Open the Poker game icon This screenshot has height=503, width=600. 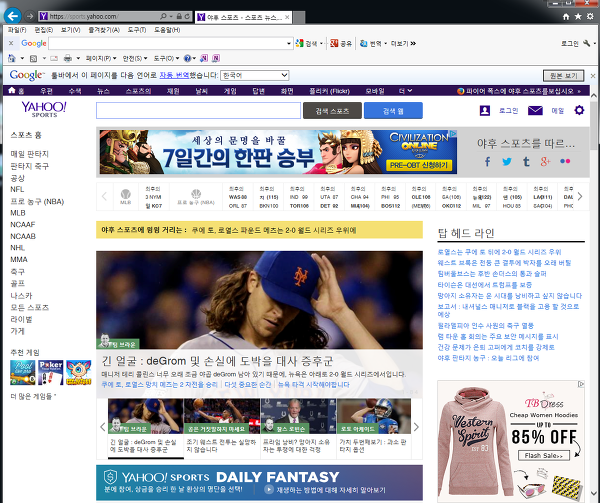51,372
